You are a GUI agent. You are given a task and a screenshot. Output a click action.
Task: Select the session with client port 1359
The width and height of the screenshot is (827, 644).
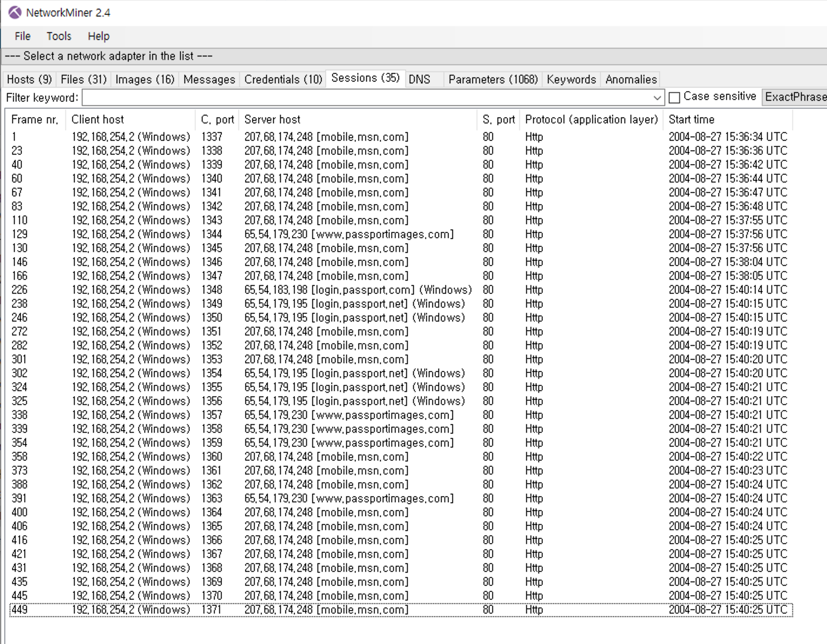click(x=401, y=443)
